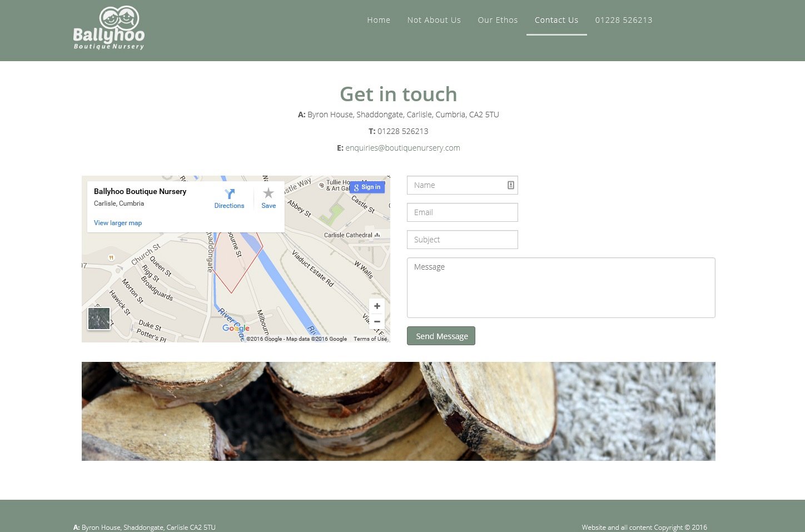Click the autofill contact icon in Name field
The width and height of the screenshot is (805, 532).
tap(510, 185)
